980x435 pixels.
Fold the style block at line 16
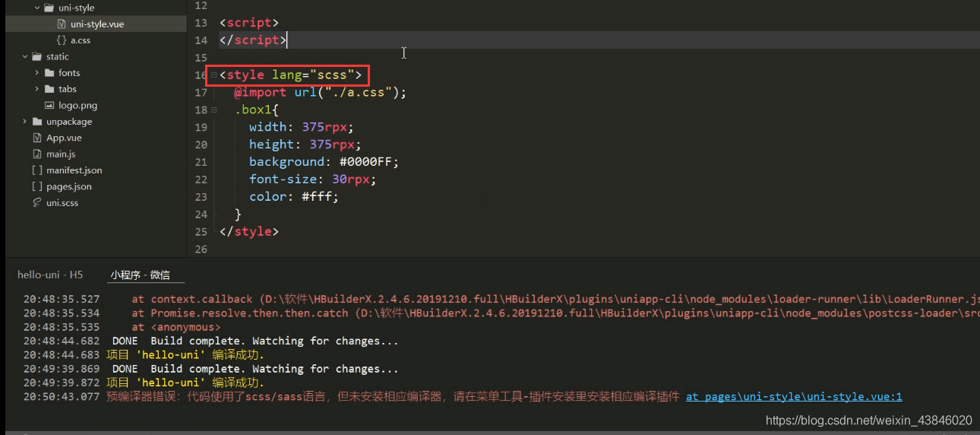coord(213,75)
